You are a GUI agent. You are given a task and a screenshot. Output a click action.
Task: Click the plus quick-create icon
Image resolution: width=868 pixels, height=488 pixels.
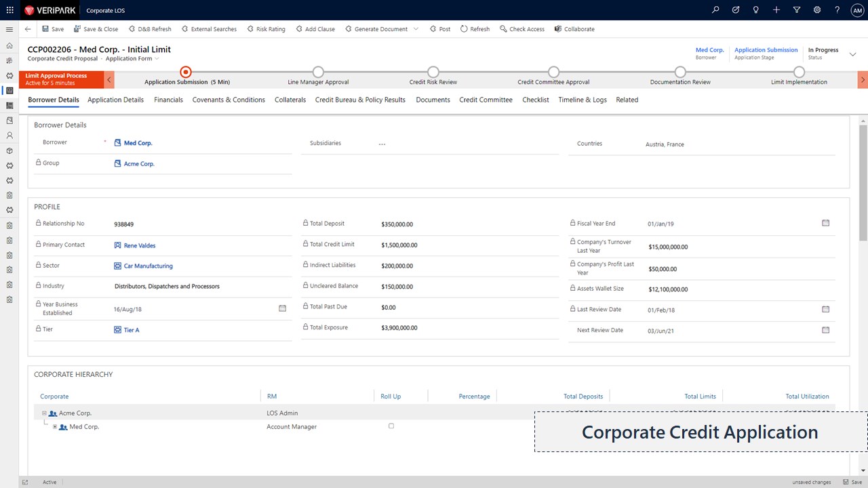tap(776, 10)
